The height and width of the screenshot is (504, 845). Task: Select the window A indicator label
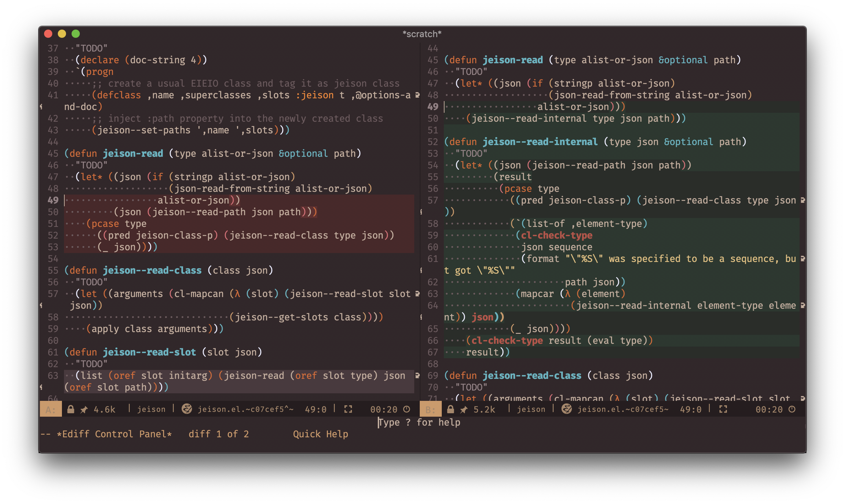click(51, 409)
